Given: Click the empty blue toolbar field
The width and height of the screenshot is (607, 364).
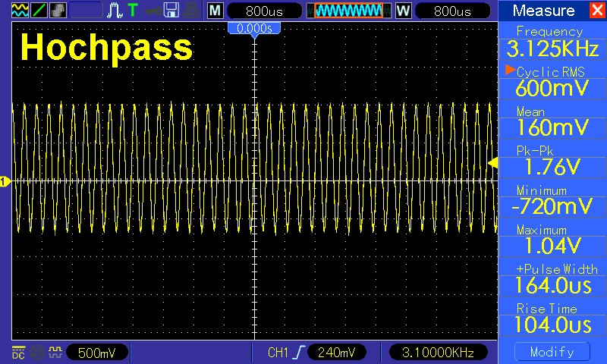Looking at the screenshot, I should point(86,11).
